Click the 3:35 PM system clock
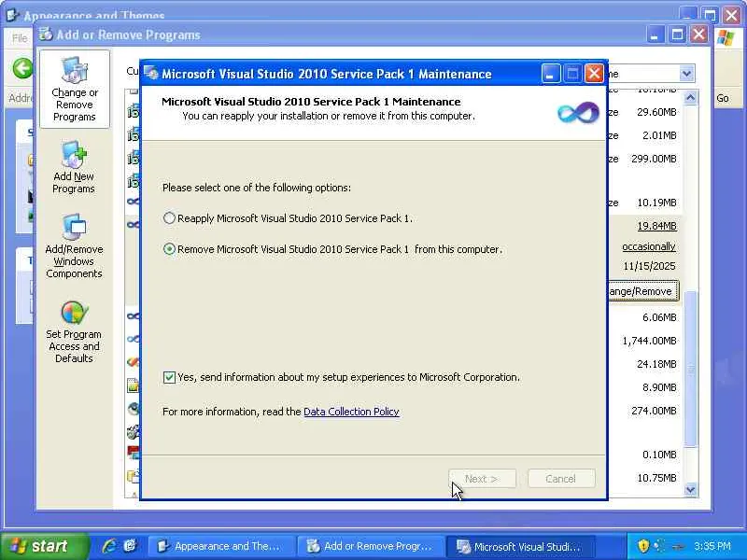 pyautogui.click(x=712, y=546)
